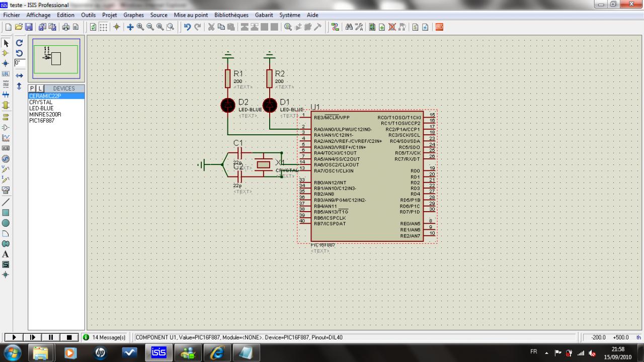644x362 pixels.
Task: Zoom in on the schematic
Action: pyautogui.click(x=140, y=27)
